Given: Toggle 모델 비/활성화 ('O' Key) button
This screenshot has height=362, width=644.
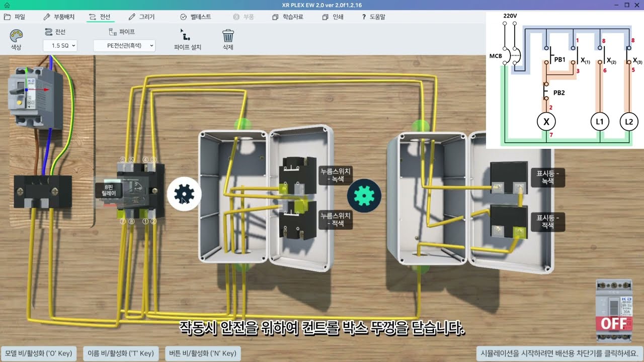Looking at the screenshot, I should click(38, 353).
